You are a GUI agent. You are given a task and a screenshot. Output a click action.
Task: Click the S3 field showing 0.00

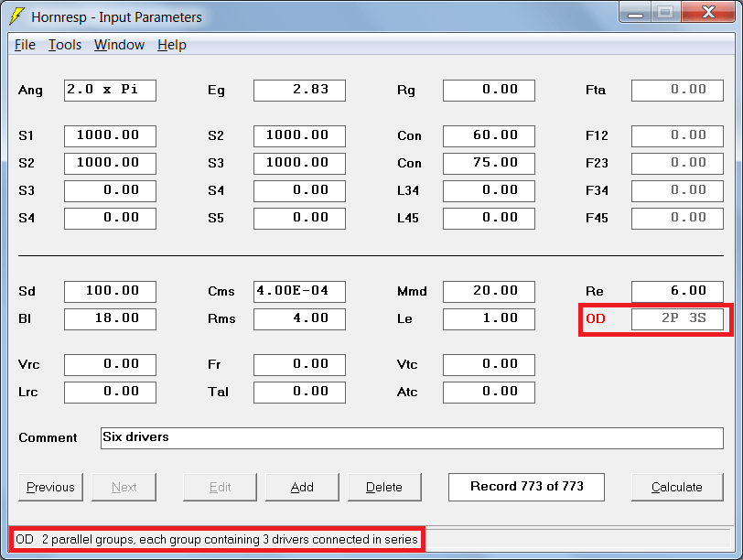tap(110, 191)
